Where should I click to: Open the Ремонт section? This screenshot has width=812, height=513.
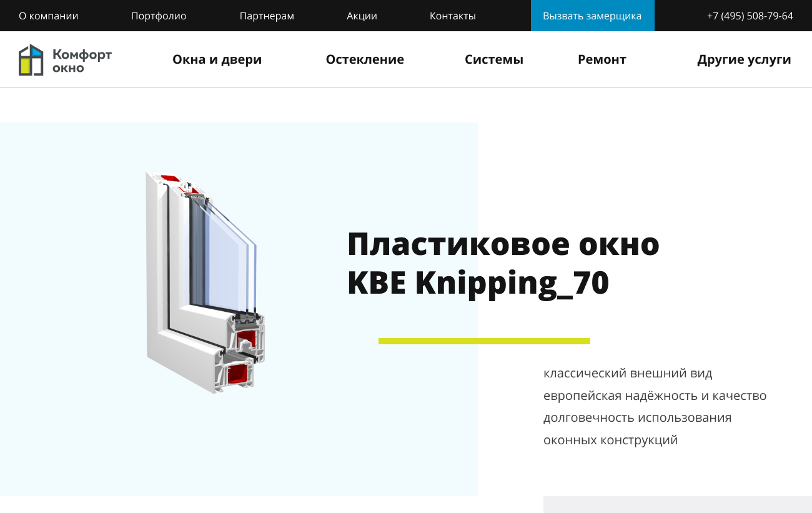pos(602,59)
